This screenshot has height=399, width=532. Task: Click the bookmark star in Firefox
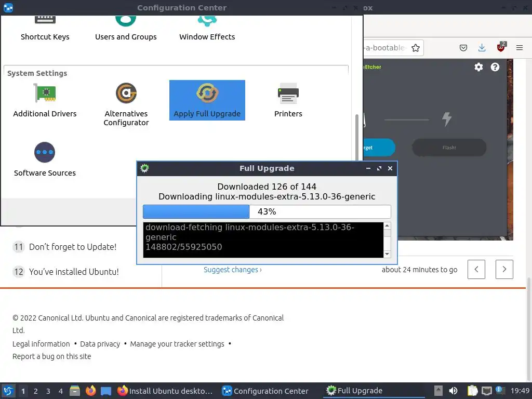click(x=415, y=48)
